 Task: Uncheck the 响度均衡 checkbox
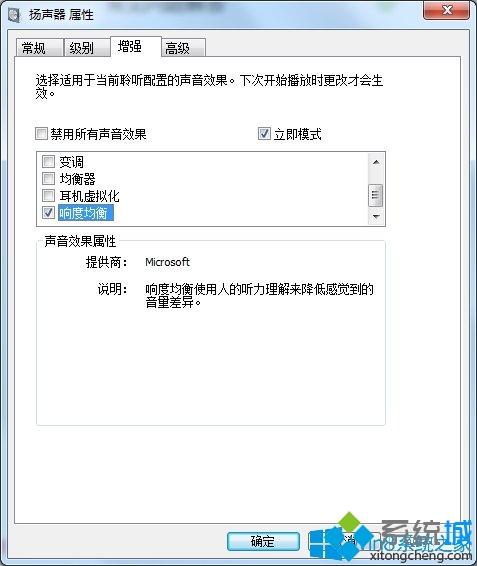click(x=48, y=213)
